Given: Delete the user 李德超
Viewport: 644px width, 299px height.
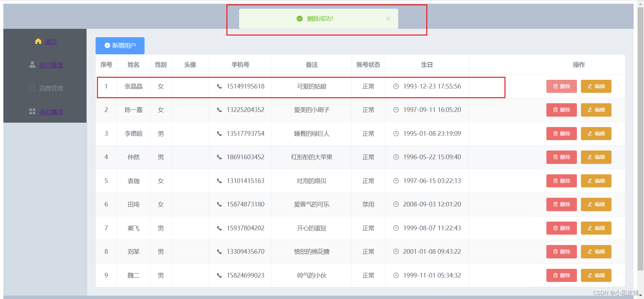Looking at the screenshot, I should (561, 134).
